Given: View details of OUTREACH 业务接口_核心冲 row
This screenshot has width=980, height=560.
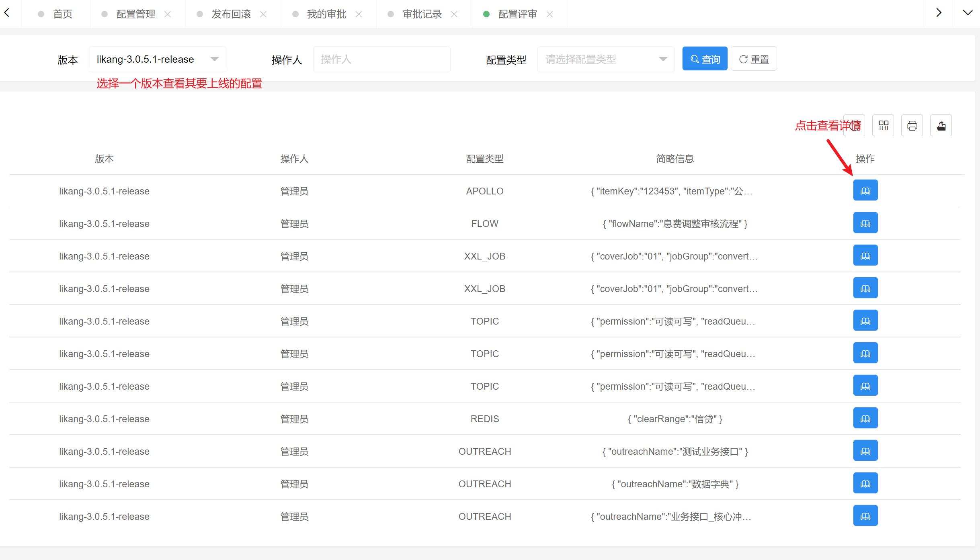Looking at the screenshot, I should click(865, 516).
